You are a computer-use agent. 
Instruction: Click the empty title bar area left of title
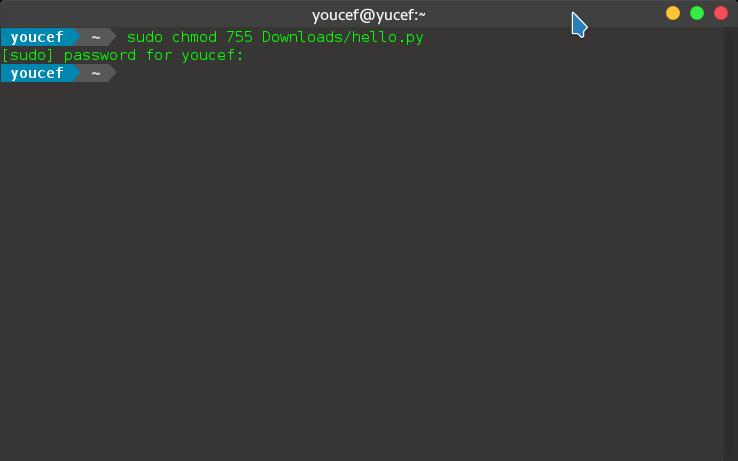[x=155, y=14]
